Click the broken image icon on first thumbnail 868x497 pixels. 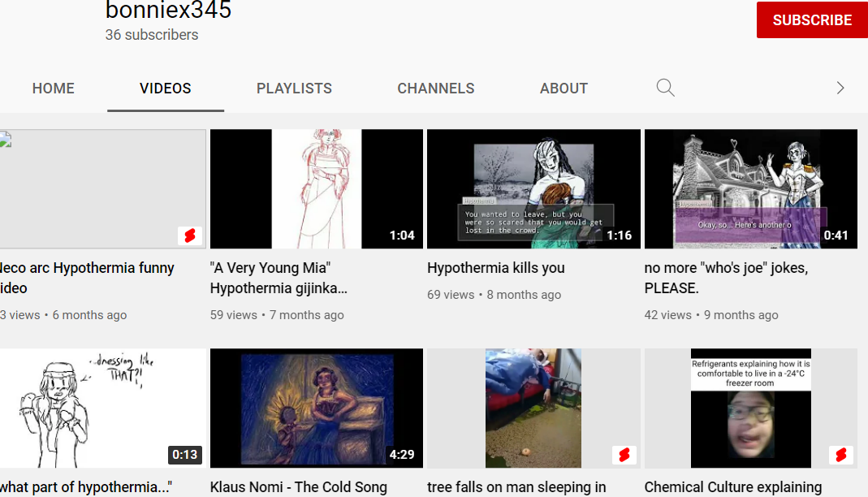click(5, 139)
